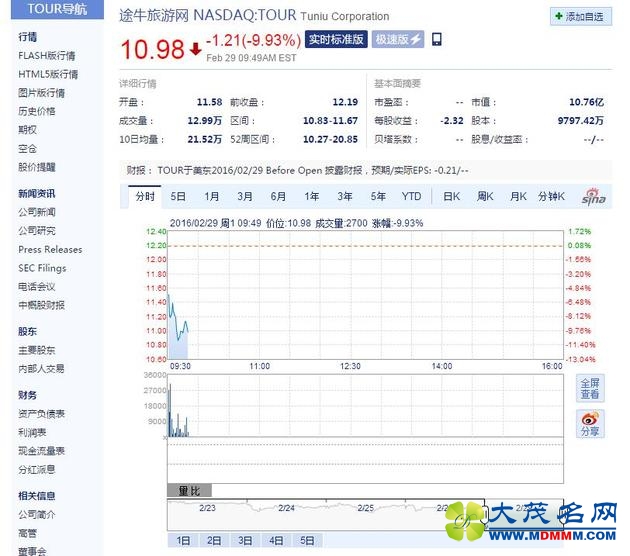This screenshot has height=556, width=630.
Task: Select the 分时 chart tab
Action: point(145,197)
